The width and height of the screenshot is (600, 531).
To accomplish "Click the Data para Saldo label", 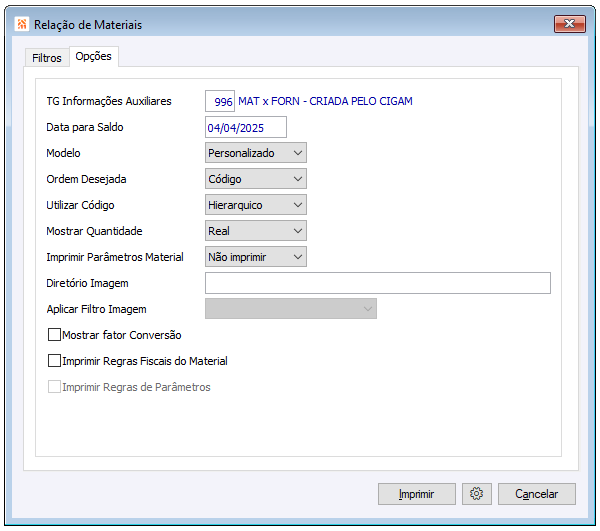I will [x=85, y=127].
